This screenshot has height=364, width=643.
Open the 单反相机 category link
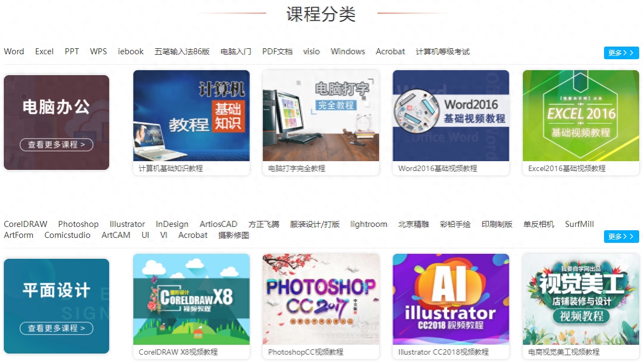tap(539, 224)
